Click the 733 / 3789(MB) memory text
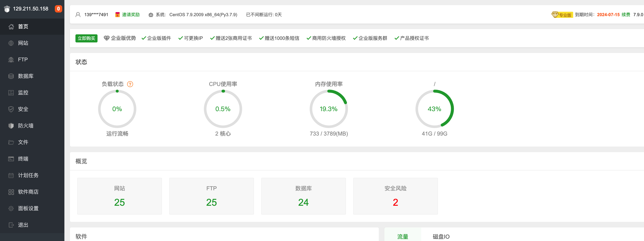Screen dimensions: 644x241 (329, 134)
